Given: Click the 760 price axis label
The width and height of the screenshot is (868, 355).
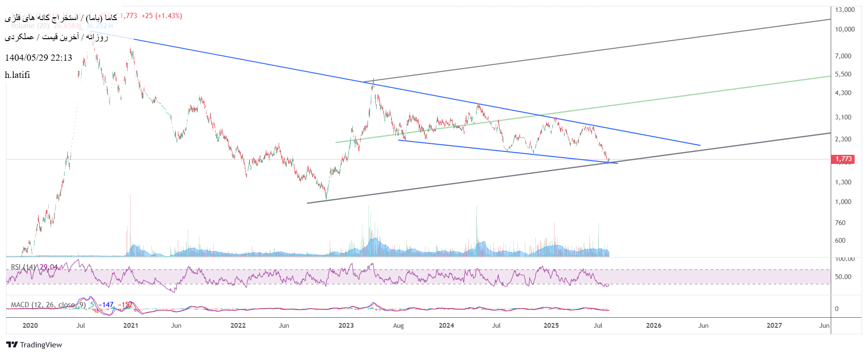Looking at the screenshot, I should pos(840,223).
